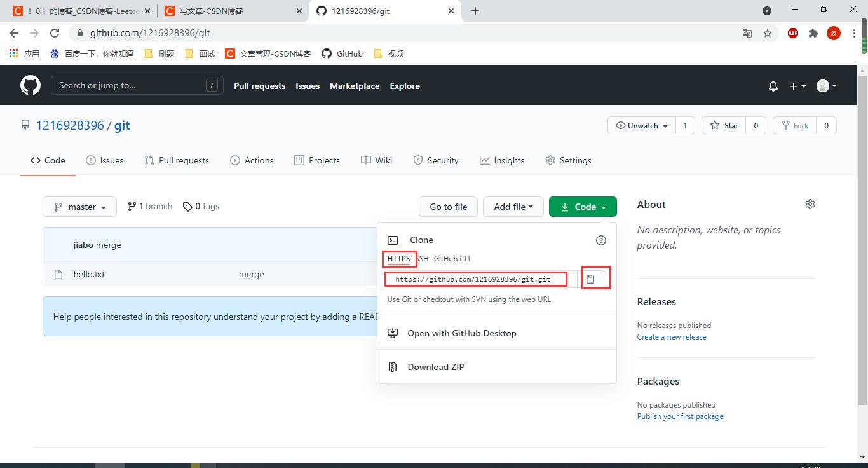This screenshot has width=868, height=468.
Task: Click the translate page icon
Action: point(747,33)
